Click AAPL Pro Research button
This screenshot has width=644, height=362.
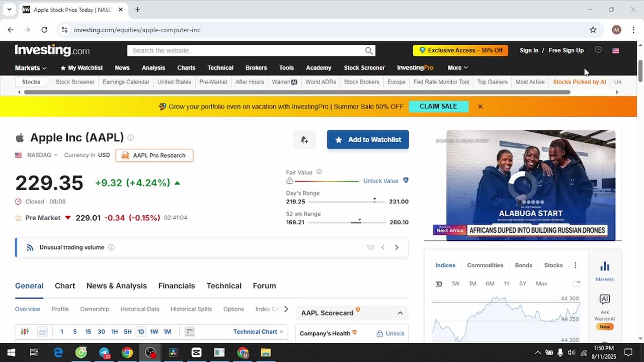coord(154,155)
